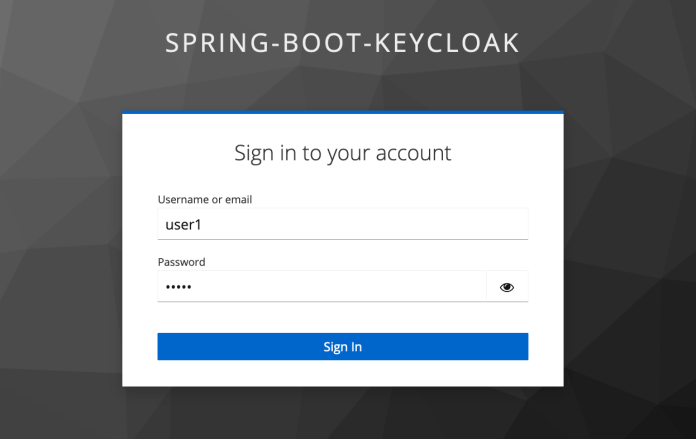Place cursor on the masked password dots

[178, 288]
